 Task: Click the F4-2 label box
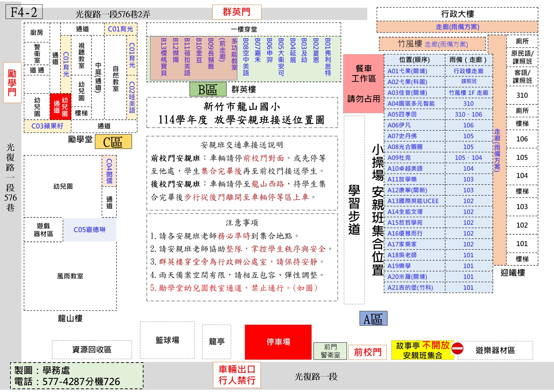tap(24, 12)
